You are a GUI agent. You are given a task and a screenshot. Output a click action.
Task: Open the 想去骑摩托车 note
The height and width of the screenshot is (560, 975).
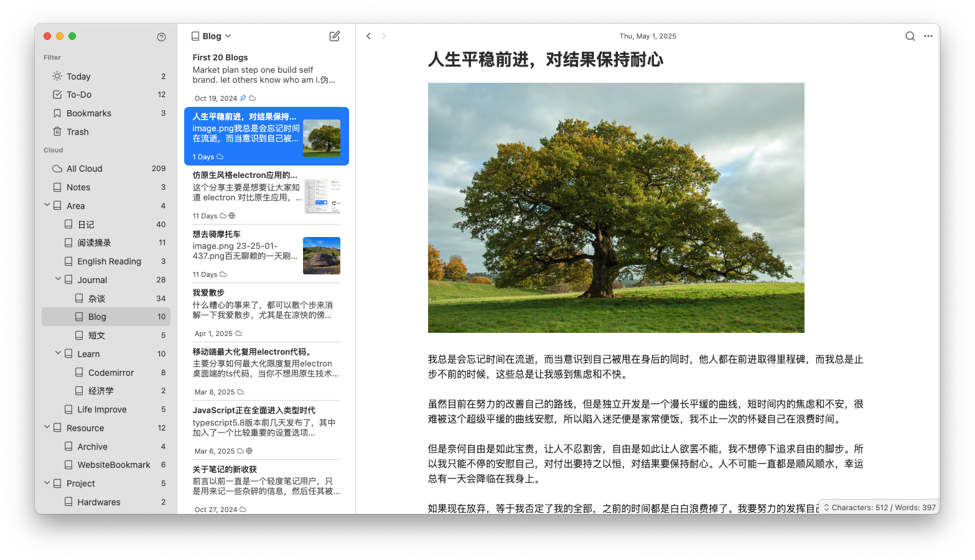pos(266,254)
